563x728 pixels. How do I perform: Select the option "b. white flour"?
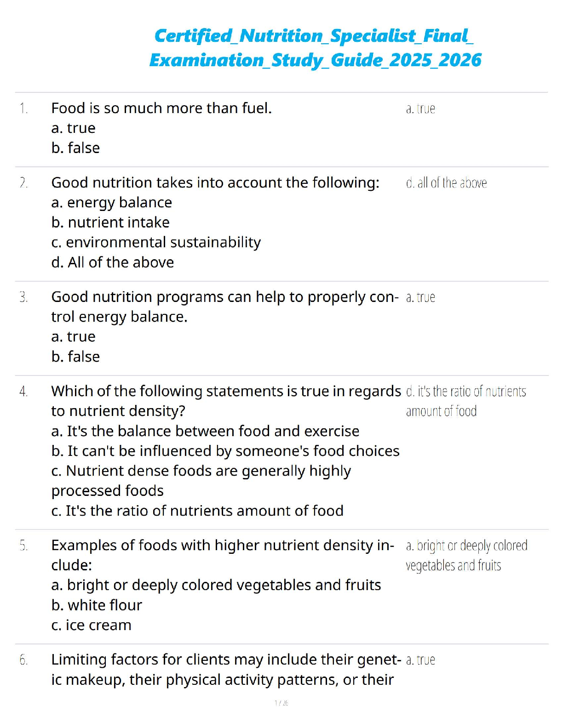(97, 605)
